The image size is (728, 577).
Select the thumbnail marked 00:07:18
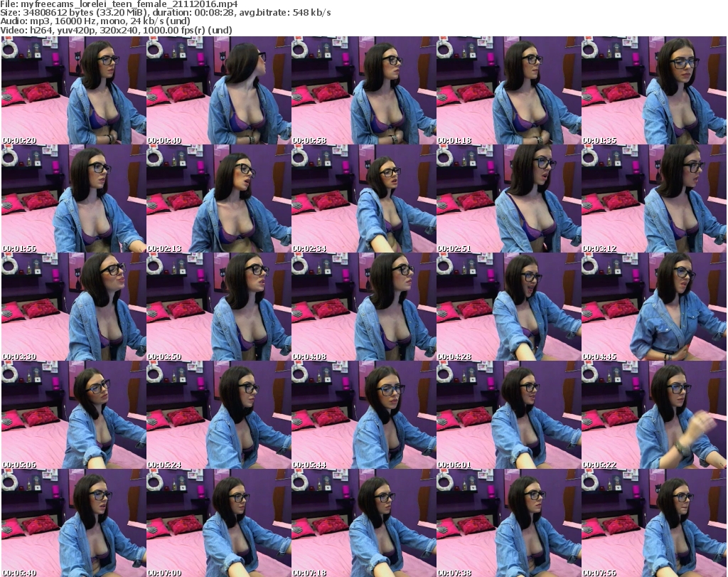[363, 523]
